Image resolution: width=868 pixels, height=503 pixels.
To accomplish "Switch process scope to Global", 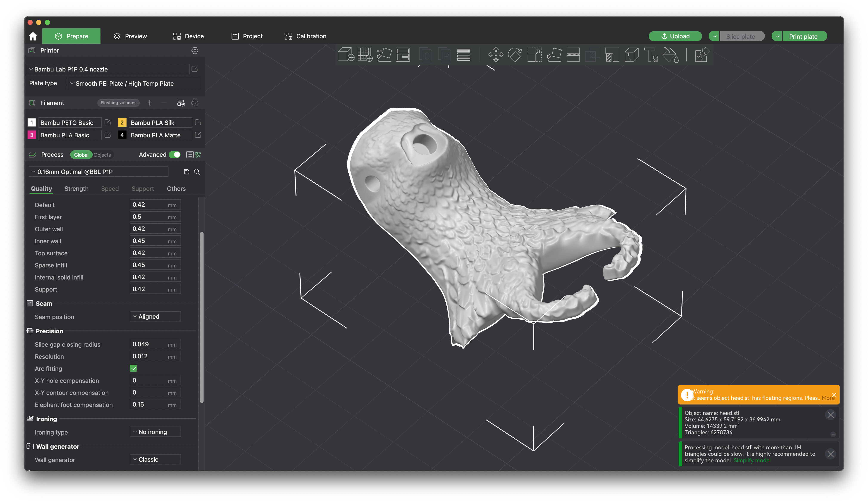I will pyautogui.click(x=81, y=155).
